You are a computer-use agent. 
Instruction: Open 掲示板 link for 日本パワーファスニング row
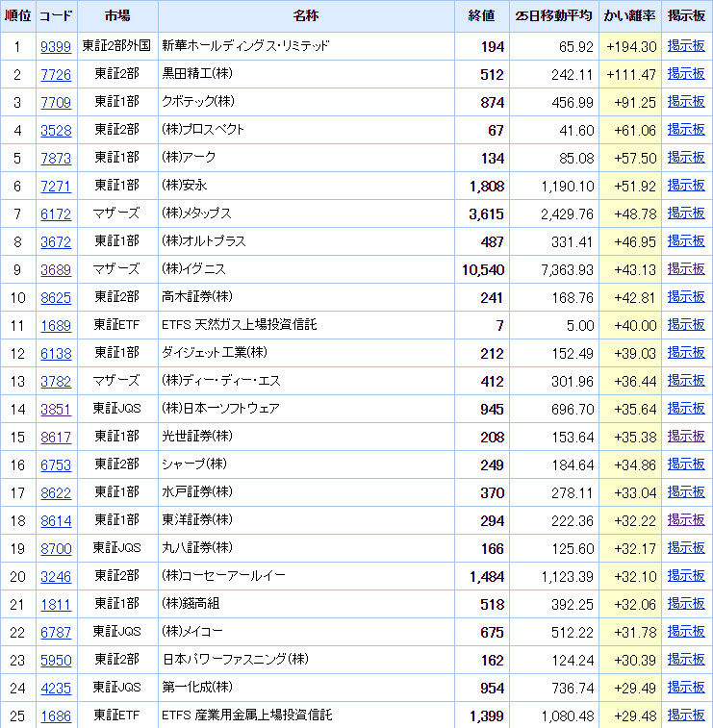(686, 659)
